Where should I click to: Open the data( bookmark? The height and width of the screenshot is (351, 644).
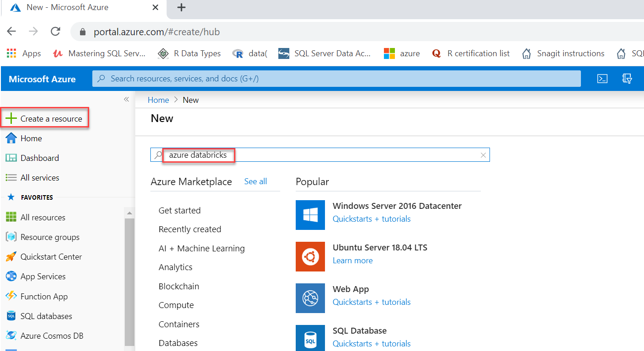point(250,53)
